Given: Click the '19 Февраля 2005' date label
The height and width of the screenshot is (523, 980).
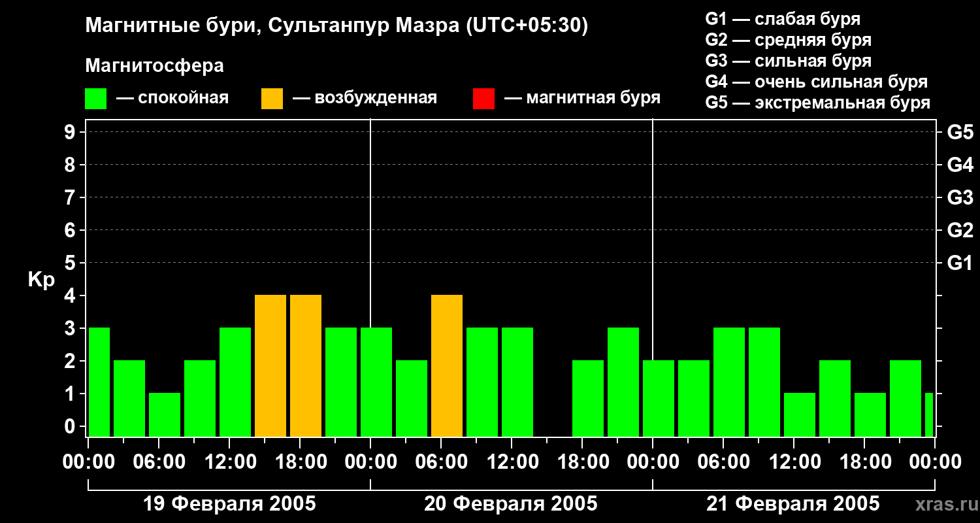Looking at the screenshot, I should 229,504.
